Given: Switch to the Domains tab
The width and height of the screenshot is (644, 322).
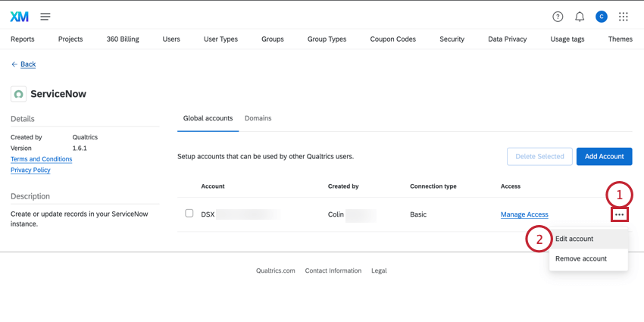Looking at the screenshot, I should pos(258,118).
